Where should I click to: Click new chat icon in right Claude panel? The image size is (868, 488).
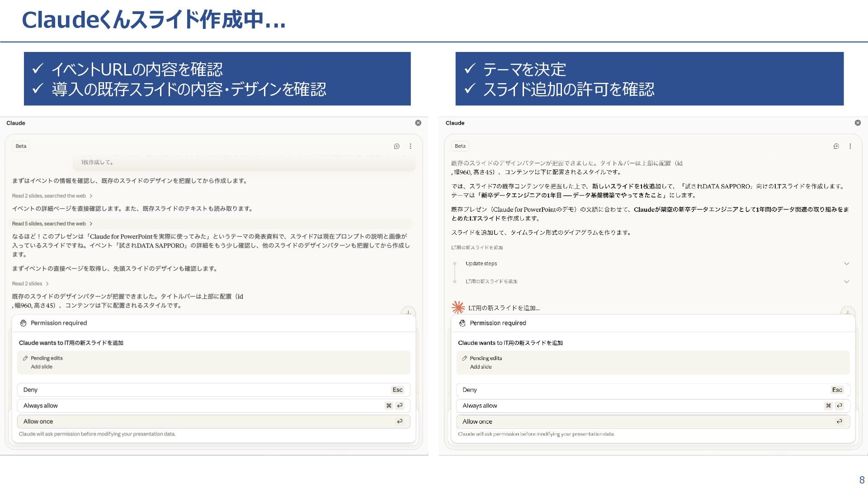[x=836, y=146]
